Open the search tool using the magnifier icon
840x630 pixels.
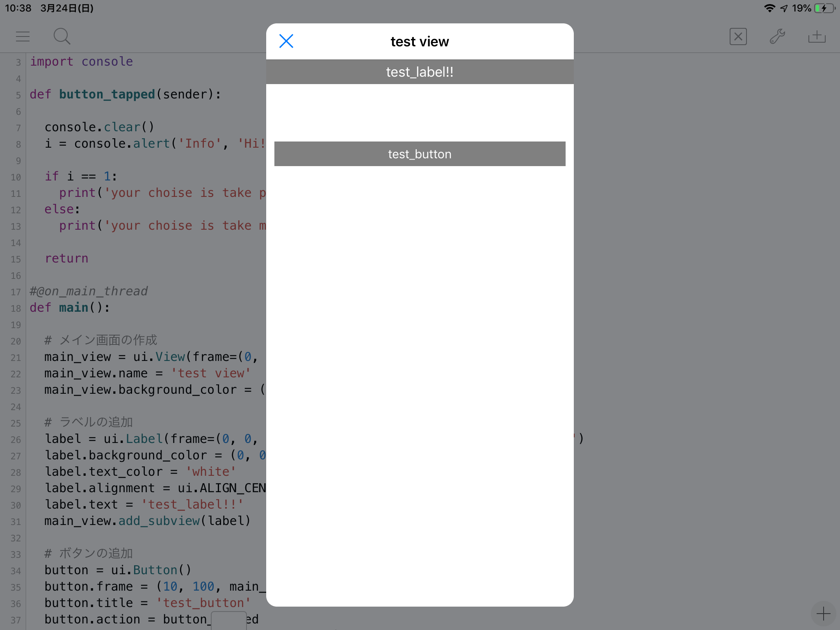[62, 36]
